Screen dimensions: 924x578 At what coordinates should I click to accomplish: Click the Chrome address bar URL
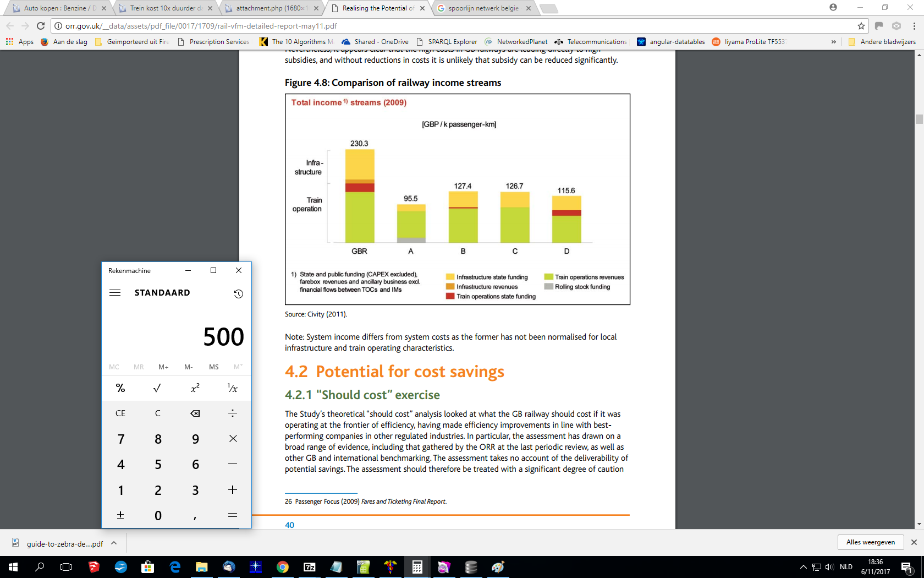tap(201, 26)
